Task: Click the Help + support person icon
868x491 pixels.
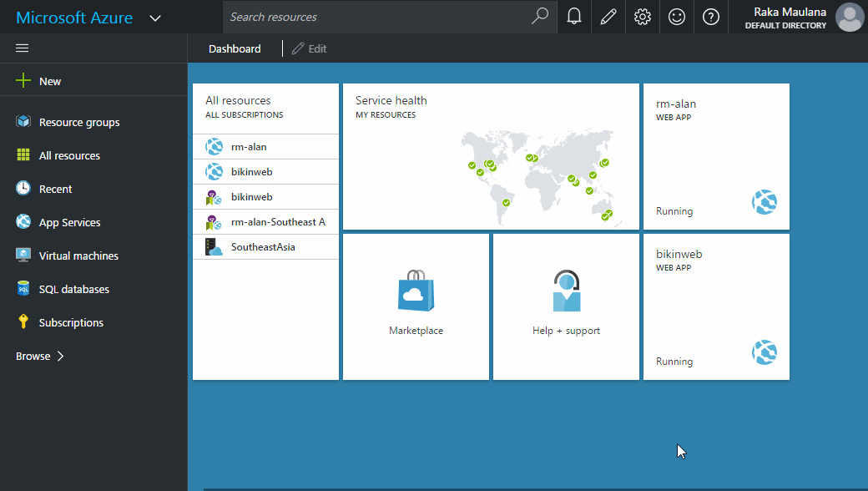Action: coord(567,291)
